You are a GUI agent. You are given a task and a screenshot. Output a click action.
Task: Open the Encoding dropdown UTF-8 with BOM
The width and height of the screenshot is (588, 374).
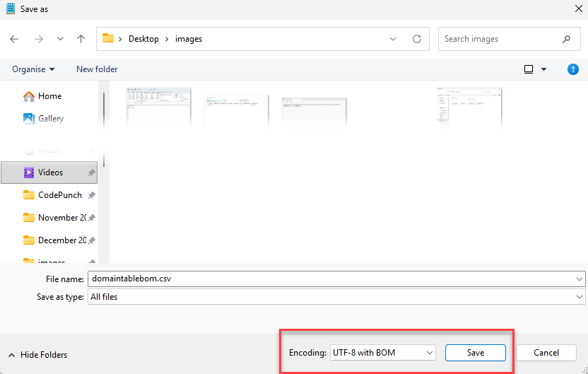383,353
